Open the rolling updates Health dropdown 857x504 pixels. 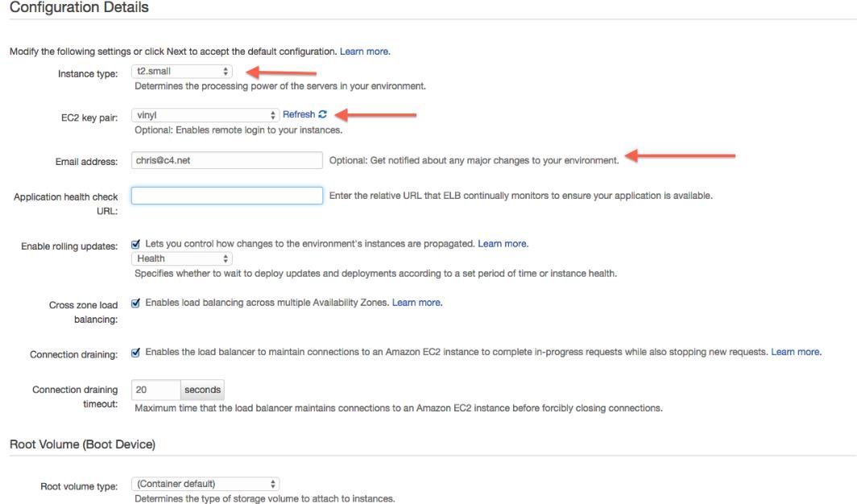pos(181,258)
